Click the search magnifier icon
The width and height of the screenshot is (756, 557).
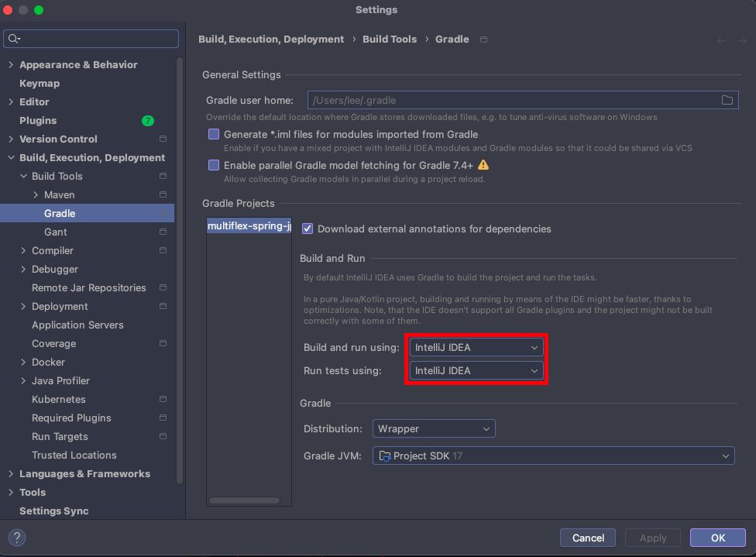pos(13,39)
